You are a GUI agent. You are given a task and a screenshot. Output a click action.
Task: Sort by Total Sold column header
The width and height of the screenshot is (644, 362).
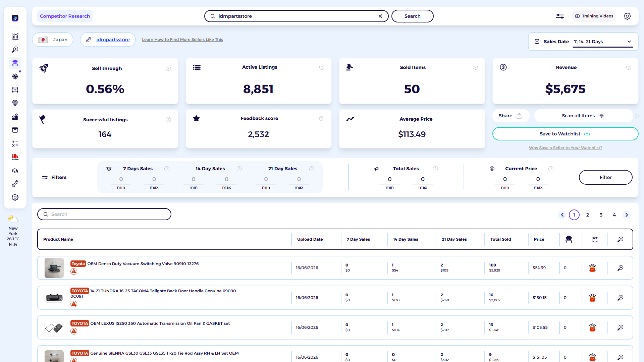(x=500, y=239)
